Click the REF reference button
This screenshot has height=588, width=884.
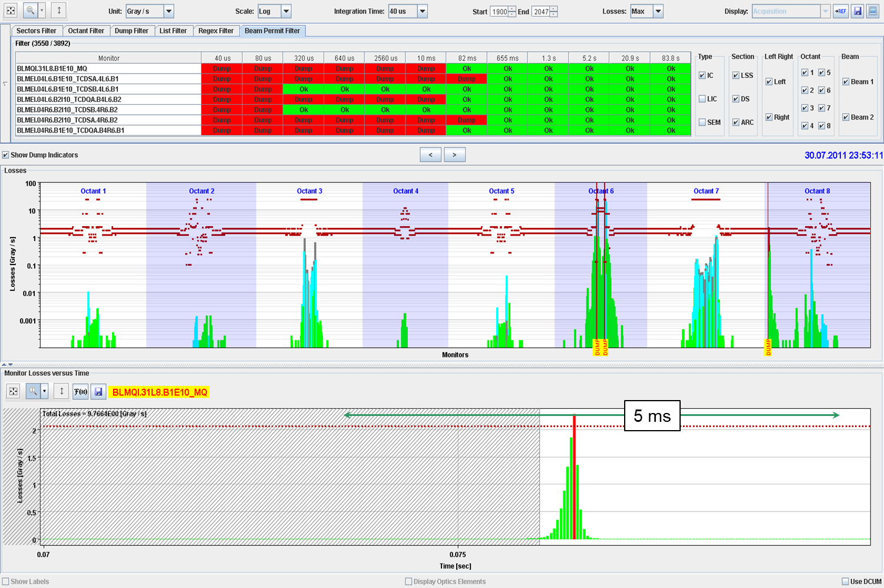tap(840, 11)
